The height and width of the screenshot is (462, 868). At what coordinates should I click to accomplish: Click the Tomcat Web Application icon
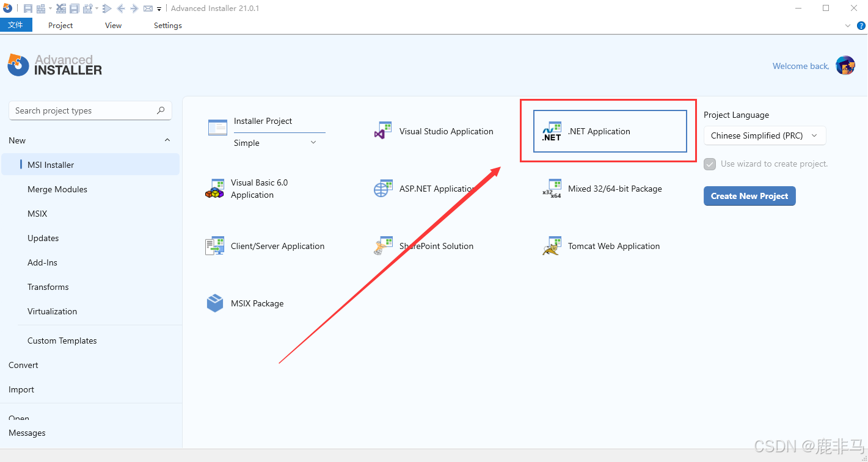[552, 246]
